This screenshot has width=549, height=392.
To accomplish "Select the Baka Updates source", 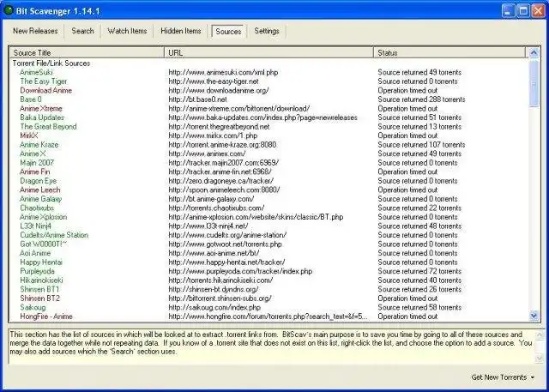I will 42,118.
